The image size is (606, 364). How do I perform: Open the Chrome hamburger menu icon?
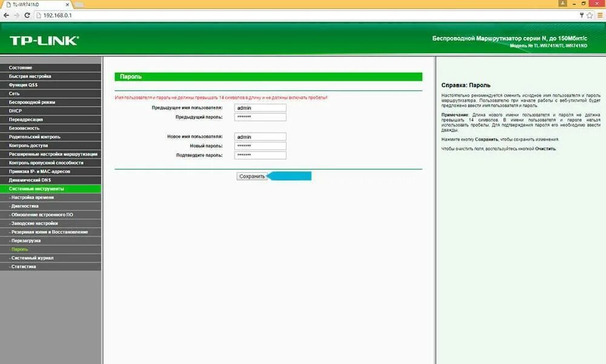pos(600,16)
